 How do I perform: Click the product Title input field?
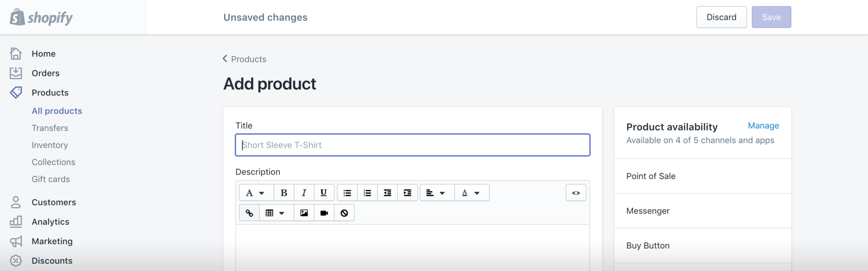click(412, 145)
